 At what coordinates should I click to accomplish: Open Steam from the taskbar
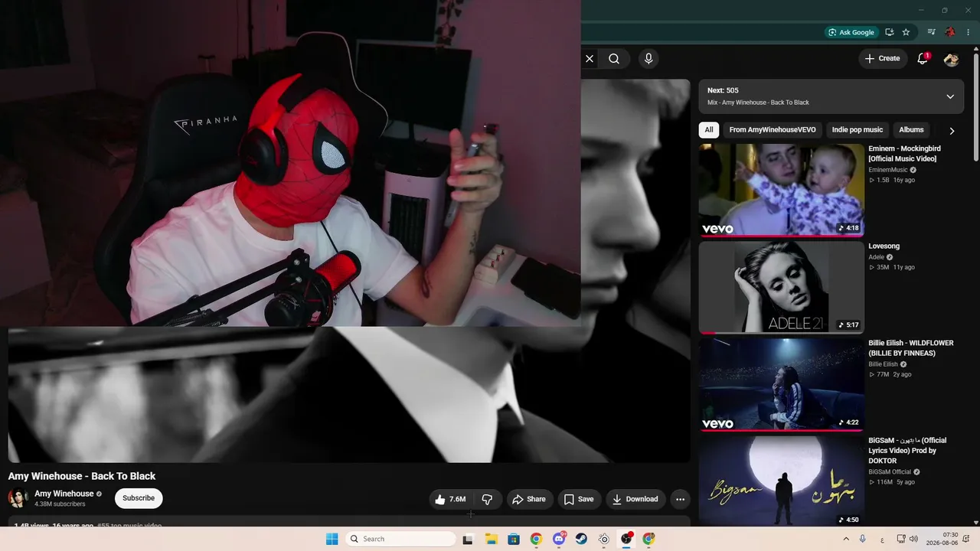(x=581, y=539)
